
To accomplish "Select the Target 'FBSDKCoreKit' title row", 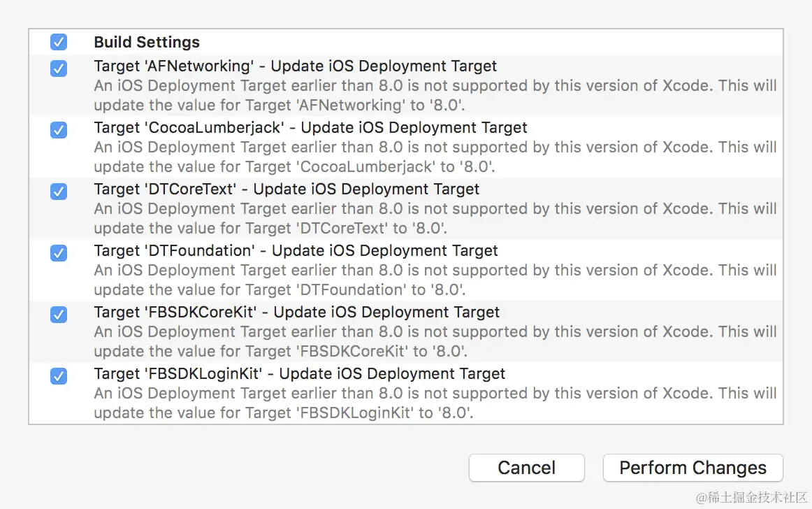I will coord(297,313).
